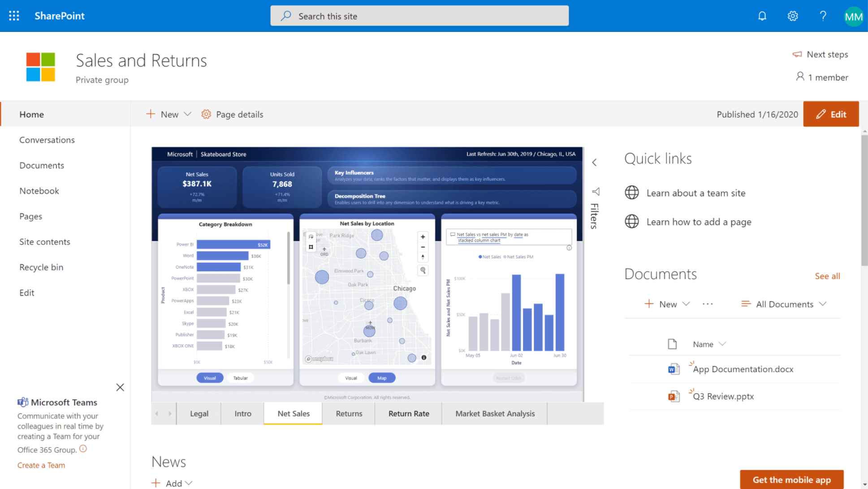Click the Teams info circle icon

coord(83,449)
